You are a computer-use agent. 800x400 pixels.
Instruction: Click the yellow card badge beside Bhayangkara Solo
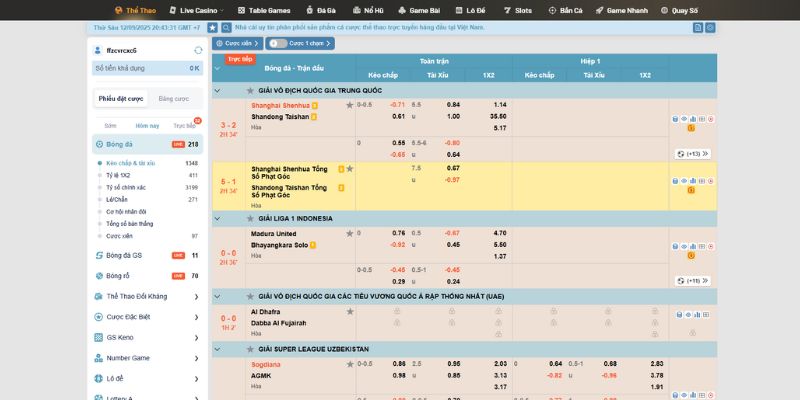[313, 245]
